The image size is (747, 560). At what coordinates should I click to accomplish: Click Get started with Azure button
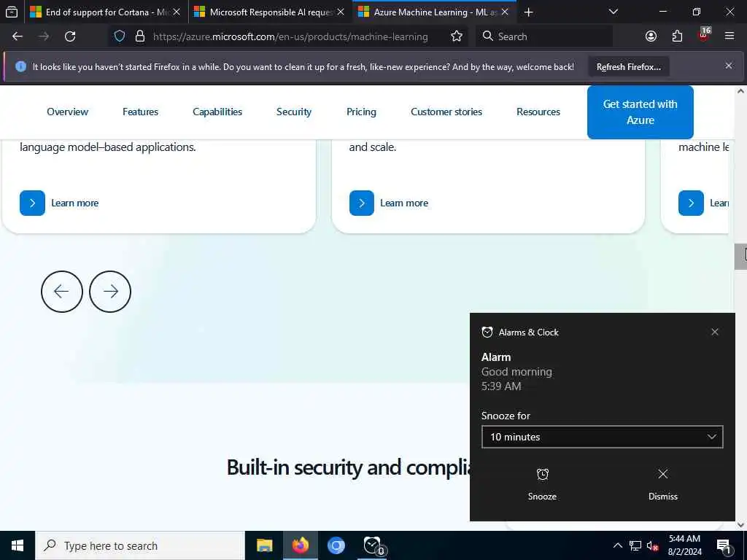click(640, 112)
